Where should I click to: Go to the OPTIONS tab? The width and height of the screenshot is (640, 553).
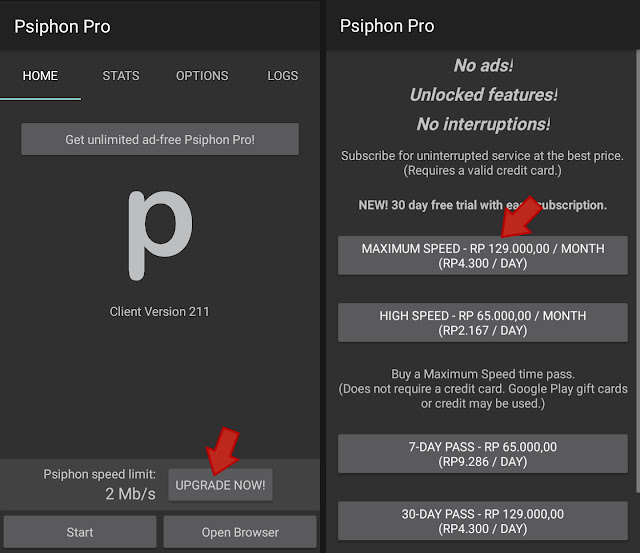tap(202, 76)
